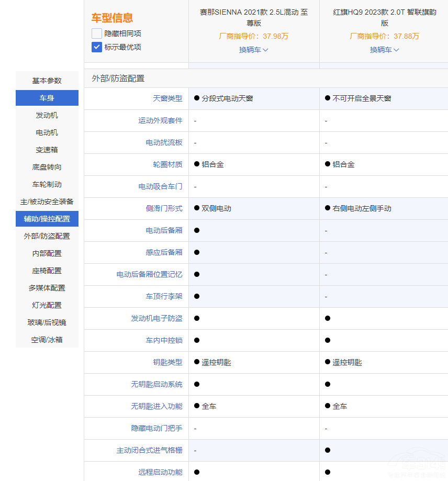Navigate to 主/被动安全装备 section
This screenshot has width=448, height=481.
[47, 202]
